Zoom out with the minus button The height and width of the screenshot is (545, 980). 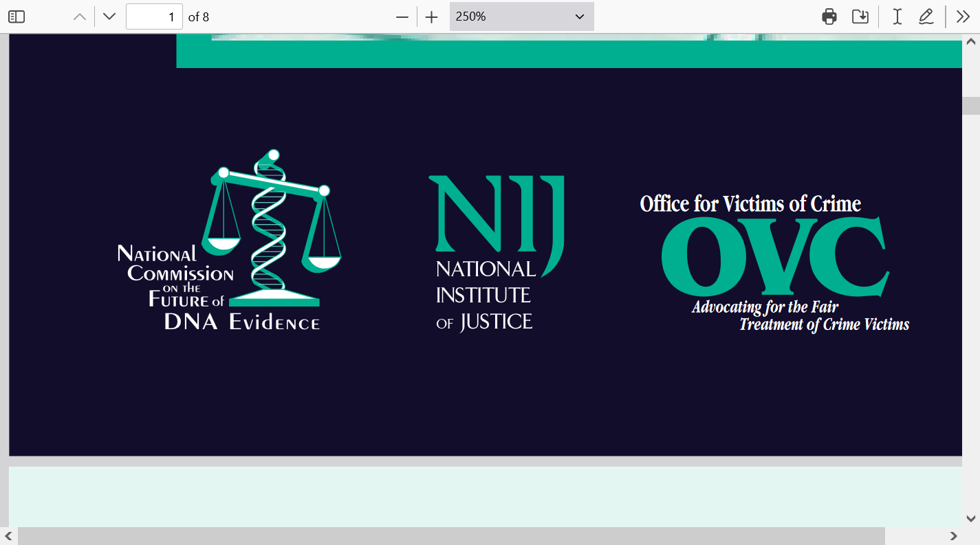tap(402, 17)
